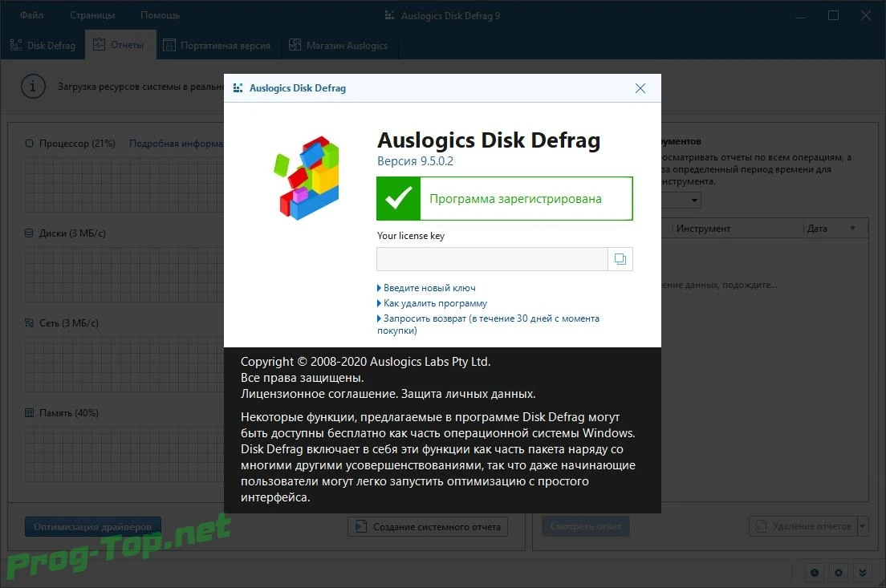
Task: Click the Создание системного отчета button
Action: pos(428,526)
